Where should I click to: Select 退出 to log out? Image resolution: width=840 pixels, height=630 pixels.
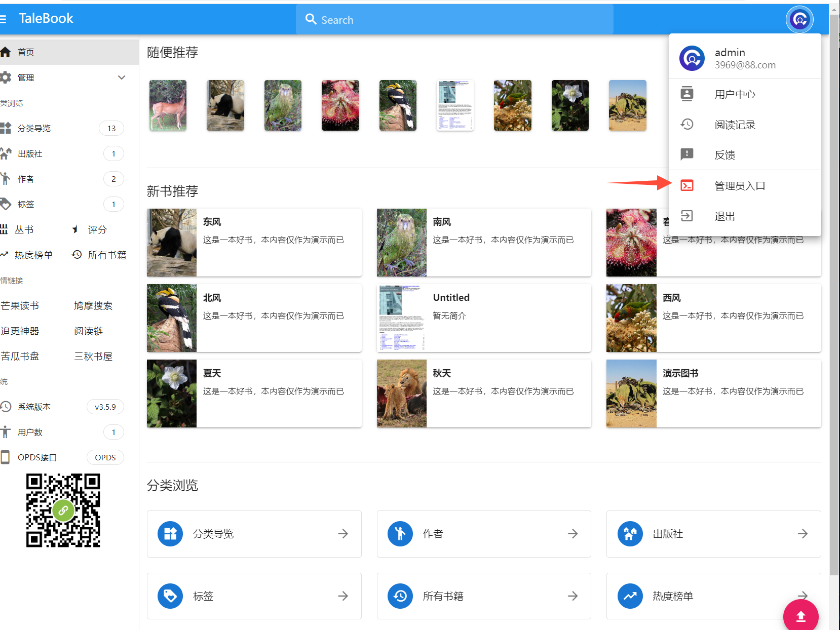(745, 216)
